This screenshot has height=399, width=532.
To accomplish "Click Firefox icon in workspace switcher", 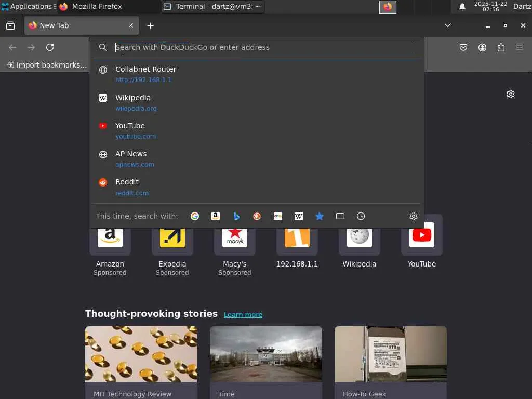I will click(388, 7).
